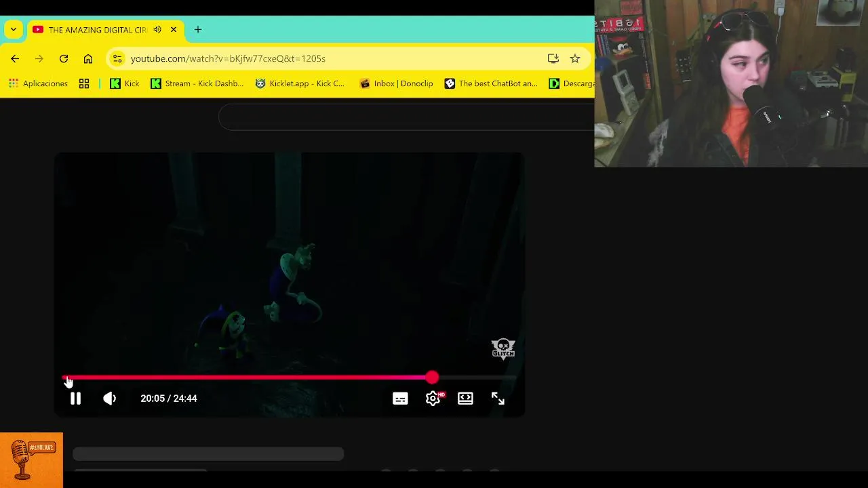Screen dimensions: 868x488
Task: Mute the video volume speaker icon
Action: (x=110, y=399)
